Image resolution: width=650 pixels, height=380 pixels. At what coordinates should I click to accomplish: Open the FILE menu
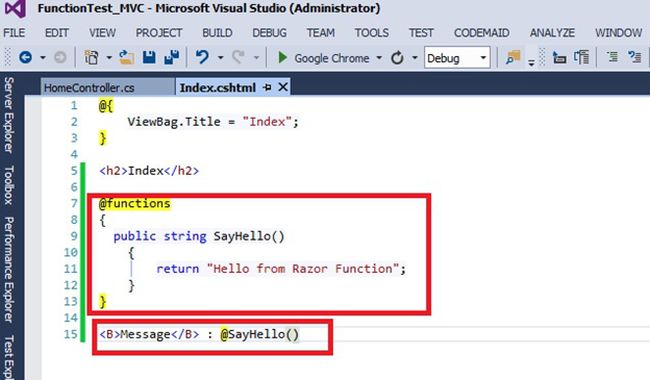coord(14,33)
